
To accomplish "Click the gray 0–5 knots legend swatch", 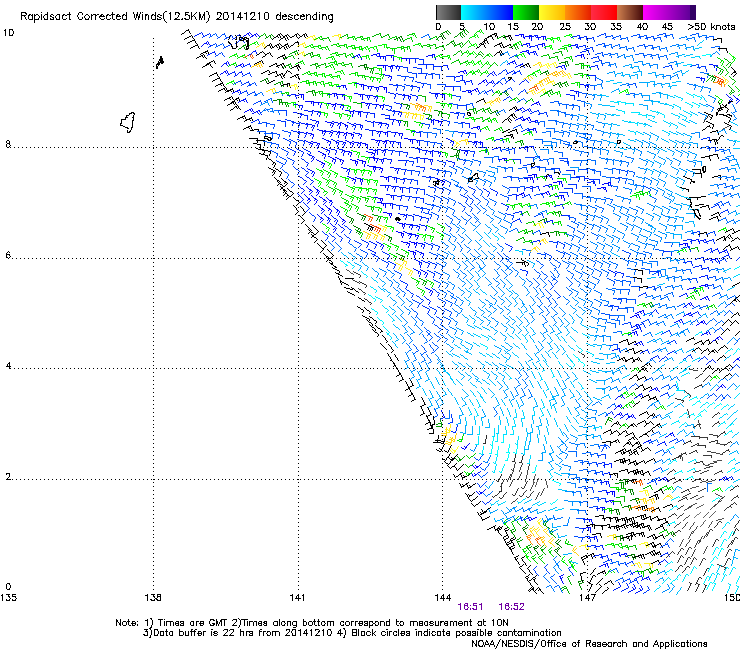I will coord(448,12).
